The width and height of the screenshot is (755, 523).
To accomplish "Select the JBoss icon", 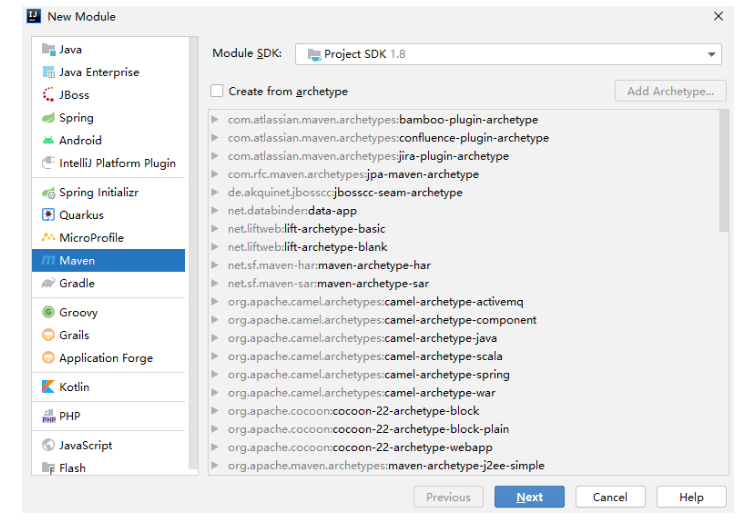I will (x=48, y=95).
